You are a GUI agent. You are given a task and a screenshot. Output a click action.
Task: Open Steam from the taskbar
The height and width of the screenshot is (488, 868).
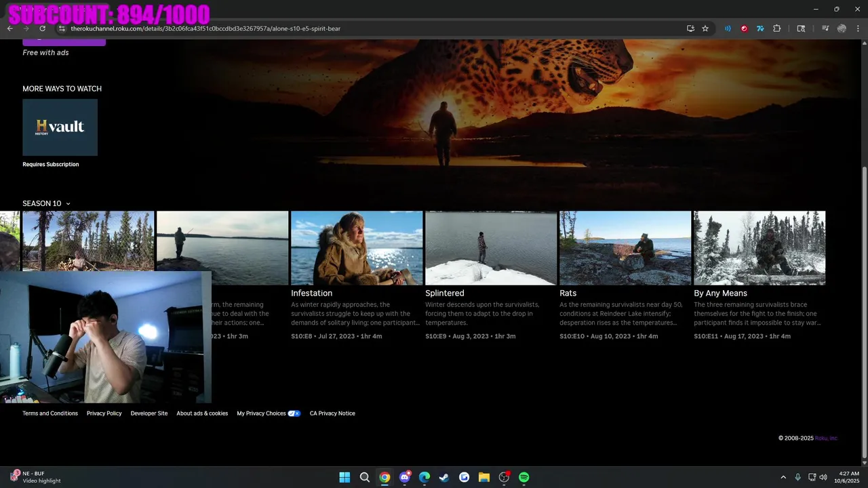444,477
